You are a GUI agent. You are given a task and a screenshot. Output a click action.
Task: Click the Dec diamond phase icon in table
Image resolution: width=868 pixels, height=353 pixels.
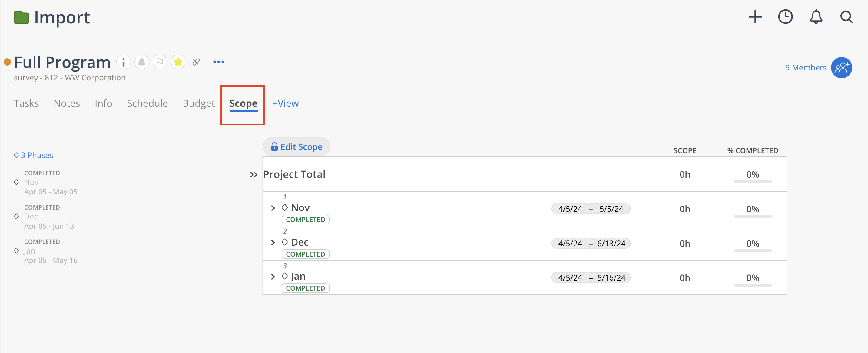click(285, 242)
